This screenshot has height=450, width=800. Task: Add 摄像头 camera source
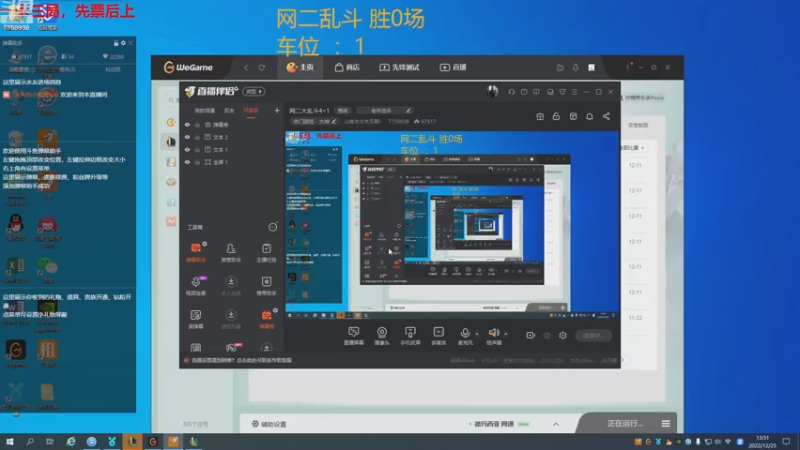(382, 336)
